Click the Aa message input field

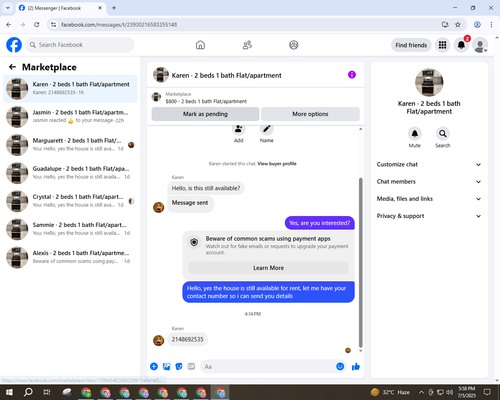(x=267, y=367)
